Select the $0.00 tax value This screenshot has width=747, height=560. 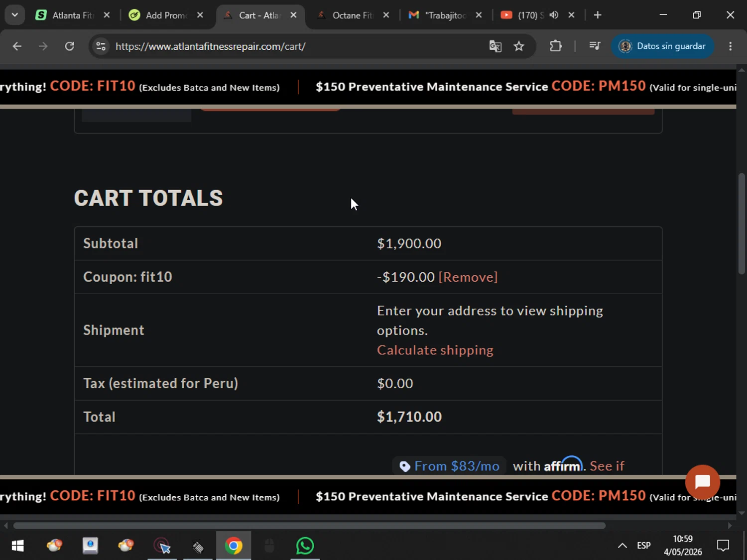(395, 383)
